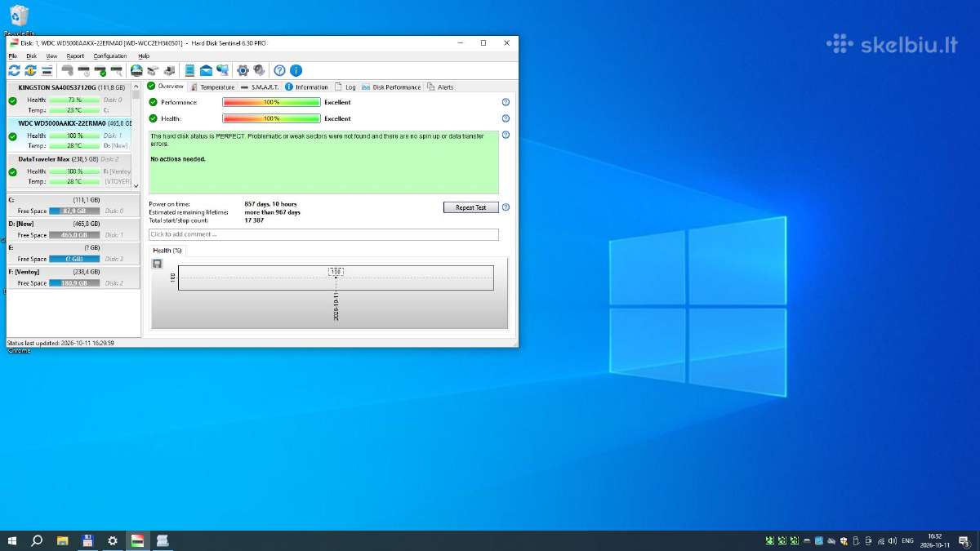
Task: Click the globe-on-disk toolbar icon
Action: (136, 71)
